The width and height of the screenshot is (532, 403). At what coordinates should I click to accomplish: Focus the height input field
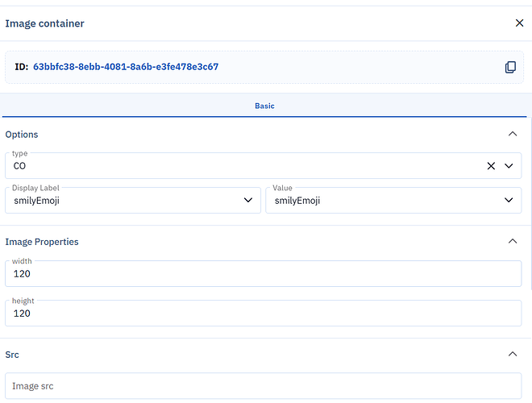coord(264,314)
